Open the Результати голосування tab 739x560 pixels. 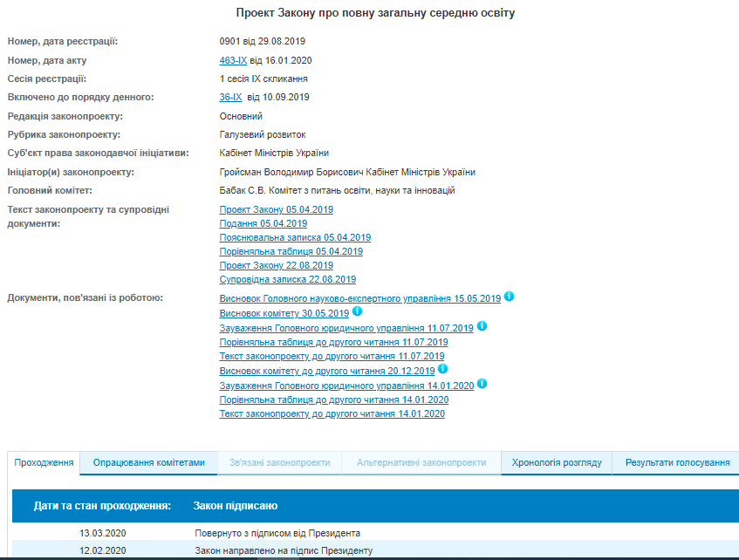(x=677, y=462)
